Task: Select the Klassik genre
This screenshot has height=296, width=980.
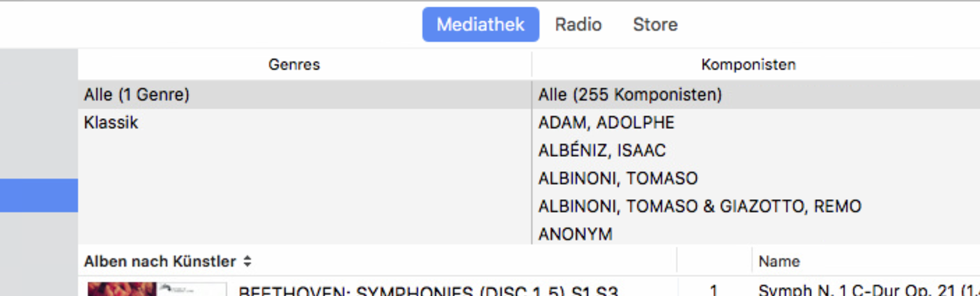Action: coord(112,123)
